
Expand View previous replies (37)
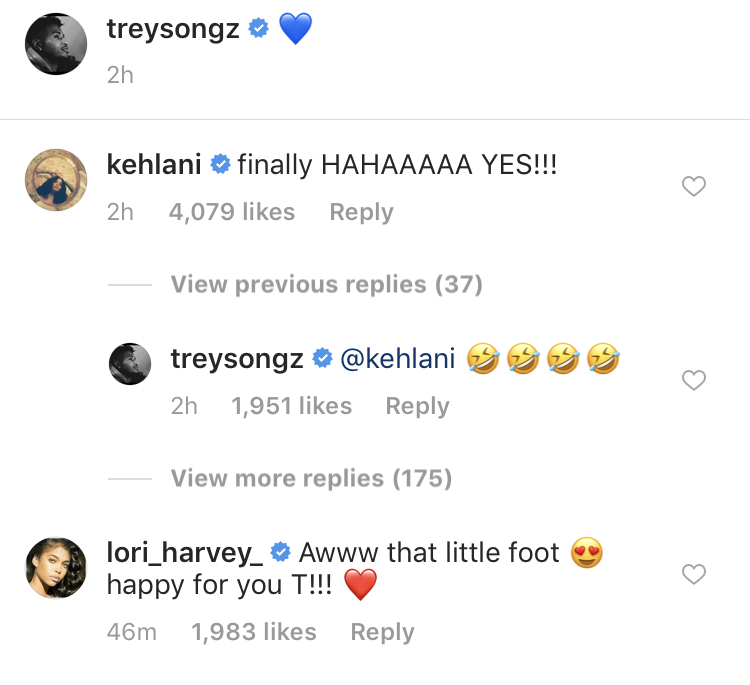click(326, 285)
